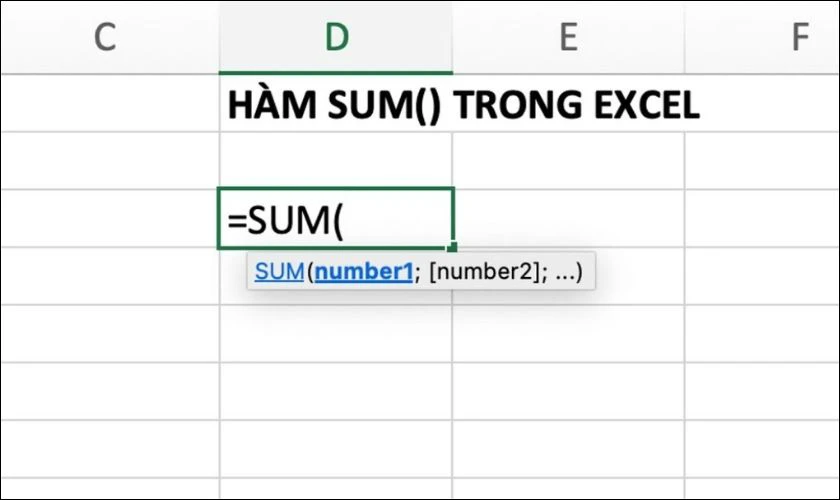This screenshot has width=840, height=500.
Task: Click the fill handle of the active cell
Action: (x=453, y=247)
